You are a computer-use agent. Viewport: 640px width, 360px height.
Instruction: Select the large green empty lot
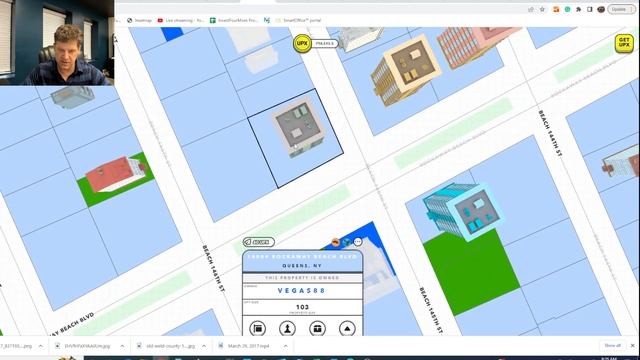(471, 272)
